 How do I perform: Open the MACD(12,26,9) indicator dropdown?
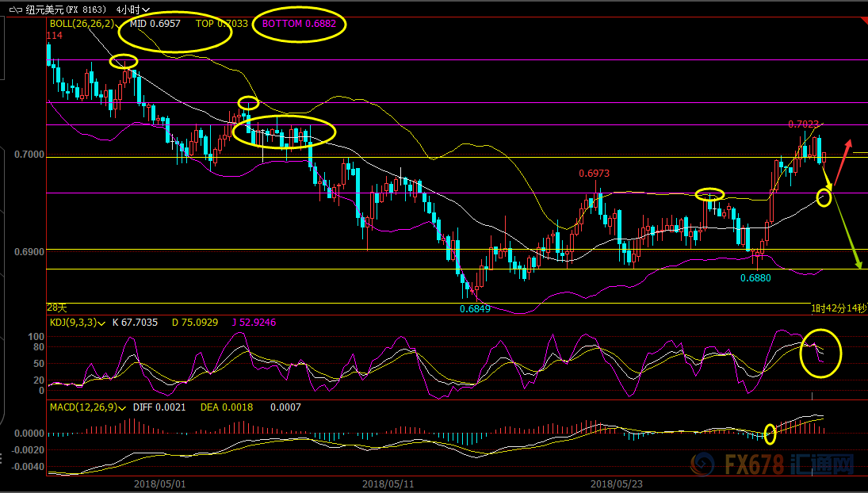(122, 407)
